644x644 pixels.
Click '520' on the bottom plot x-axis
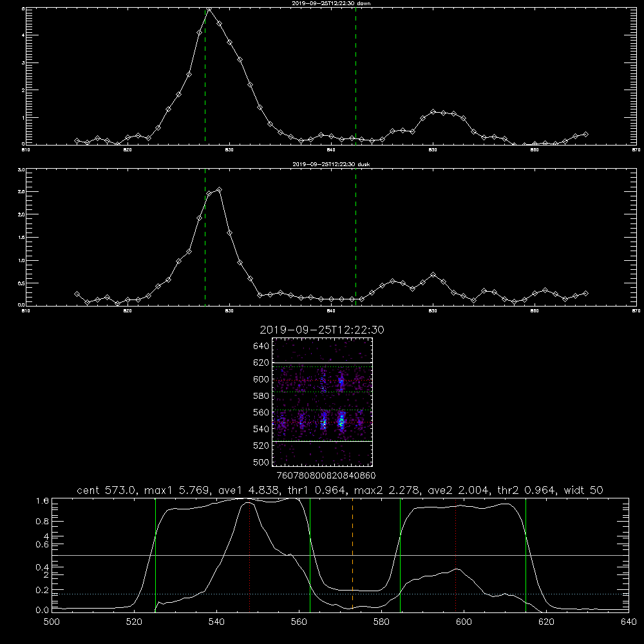pyautogui.click(x=134, y=621)
